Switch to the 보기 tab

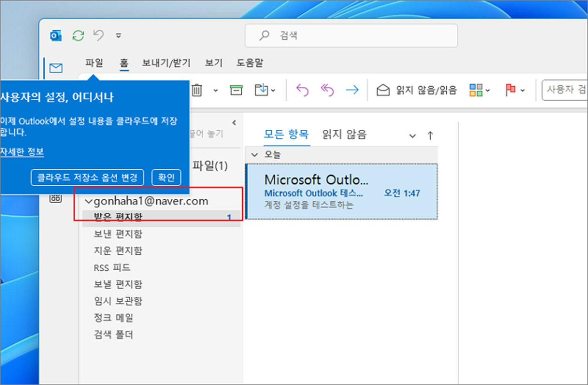tap(214, 63)
